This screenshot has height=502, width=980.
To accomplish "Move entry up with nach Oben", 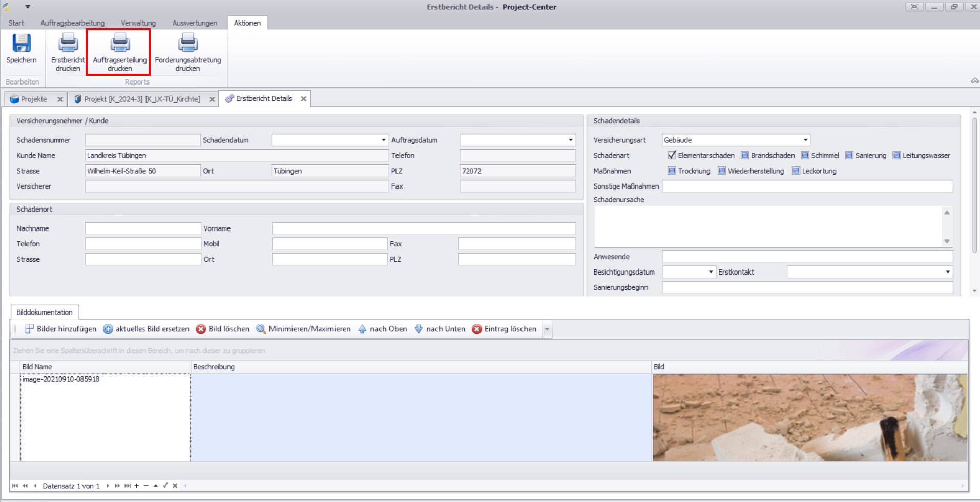I will 383,329.
